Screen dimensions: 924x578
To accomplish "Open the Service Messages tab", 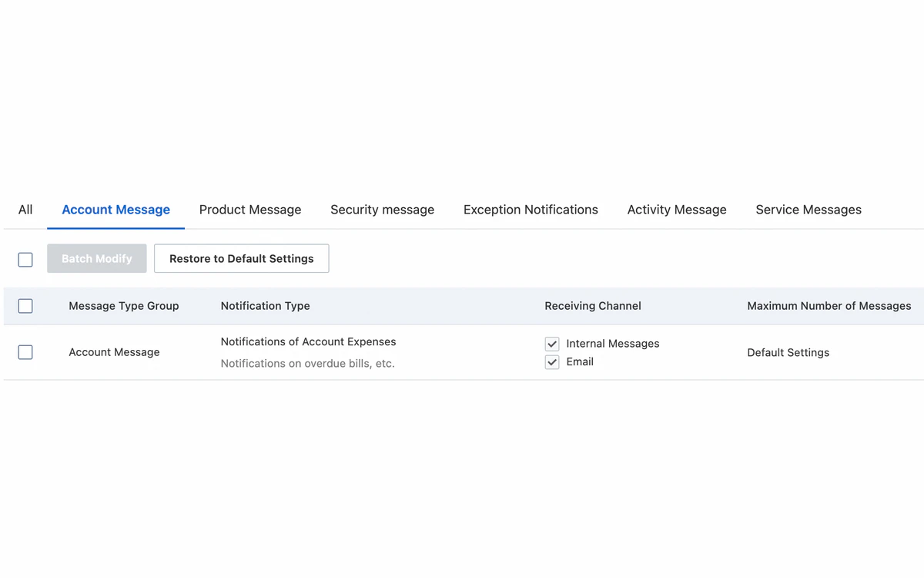I will pyautogui.click(x=808, y=210).
